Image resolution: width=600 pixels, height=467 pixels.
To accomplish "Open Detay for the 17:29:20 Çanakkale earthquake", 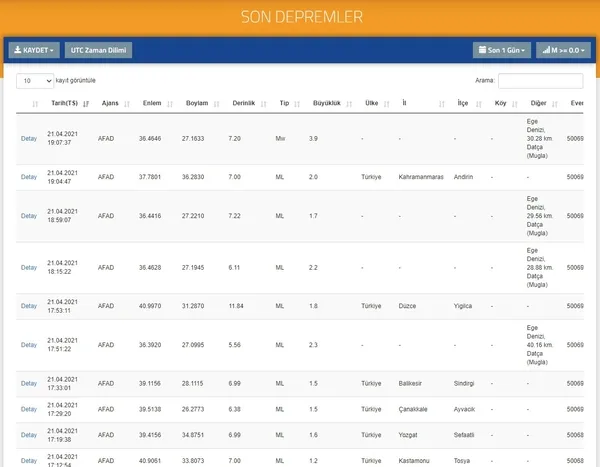I will 29,409.
